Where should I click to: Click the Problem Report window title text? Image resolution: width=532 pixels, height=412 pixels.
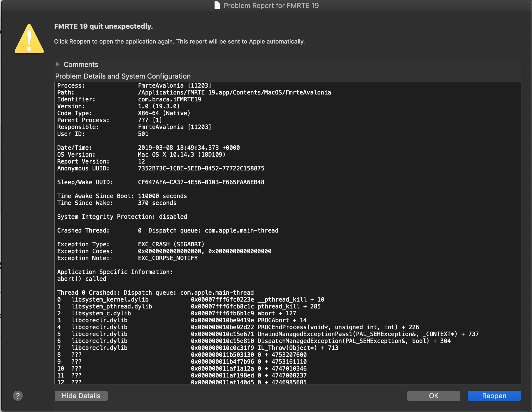[x=271, y=5]
